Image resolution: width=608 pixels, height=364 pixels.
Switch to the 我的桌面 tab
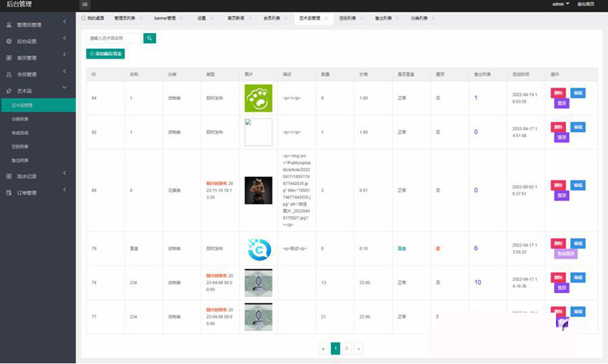92,18
